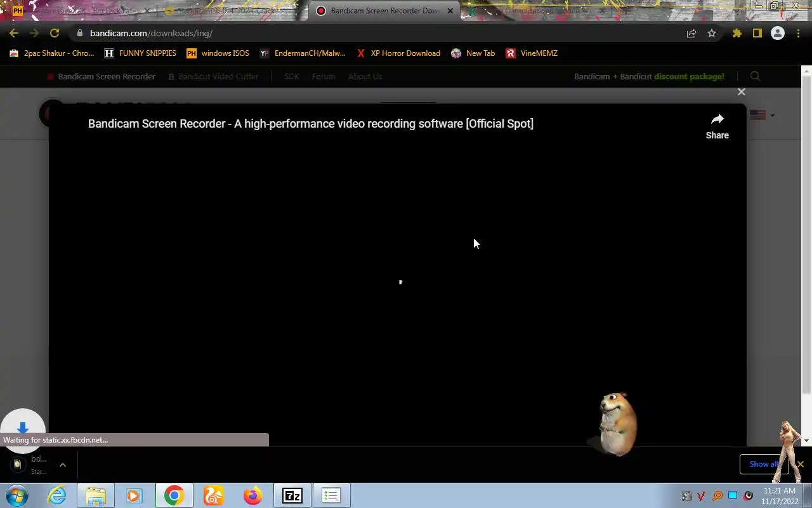Open Windows Explorer folder icon on taskbar
The height and width of the screenshot is (508, 812).
pos(96,495)
